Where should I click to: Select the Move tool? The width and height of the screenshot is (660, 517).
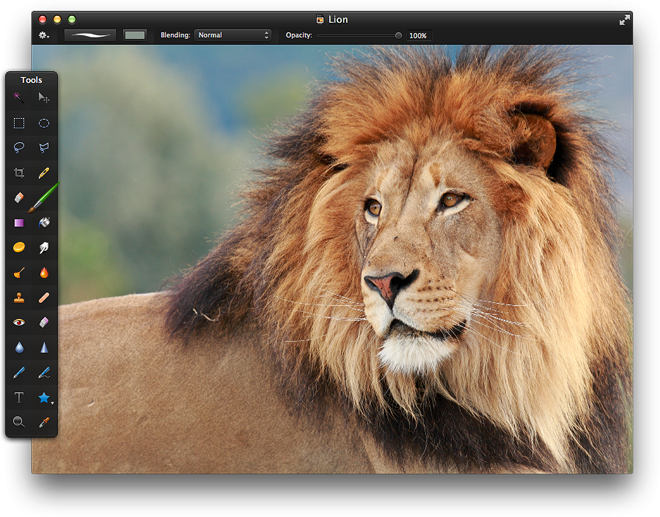[44, 98]
